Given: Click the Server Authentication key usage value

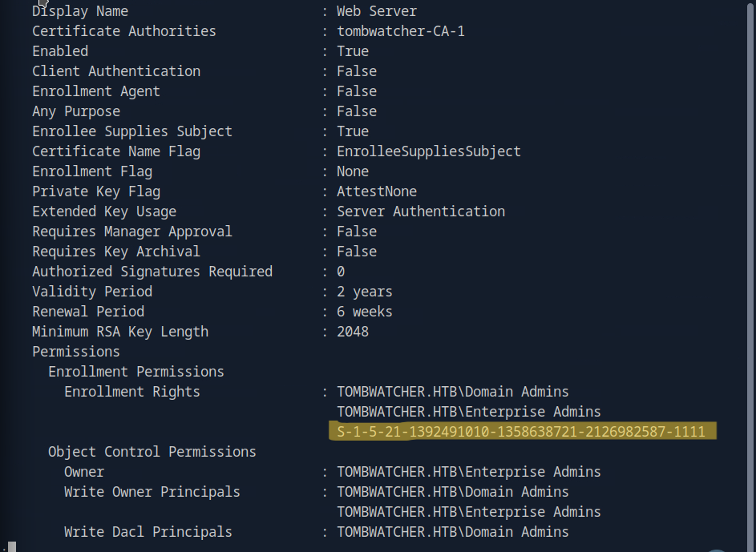Looking at the screenshot, I should click(x=420, y=212).
